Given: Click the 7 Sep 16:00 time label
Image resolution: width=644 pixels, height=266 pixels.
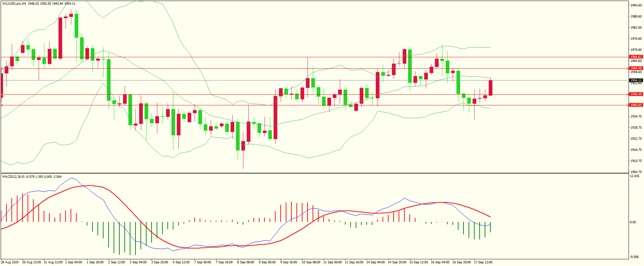Looking at the screenshot, I should point(224,262).
